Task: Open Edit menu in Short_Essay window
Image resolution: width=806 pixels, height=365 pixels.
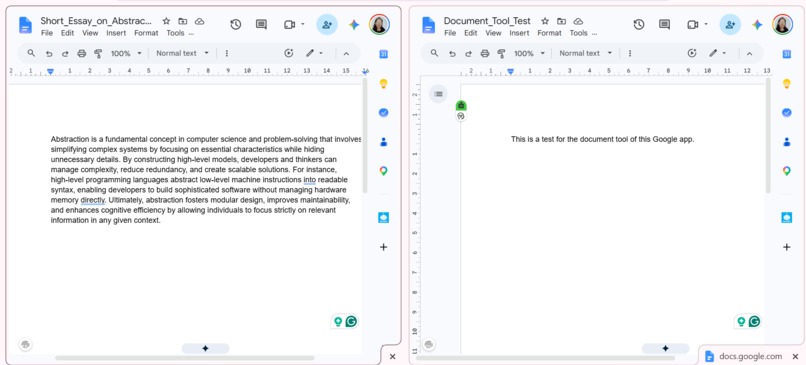Action: [67, 33]
